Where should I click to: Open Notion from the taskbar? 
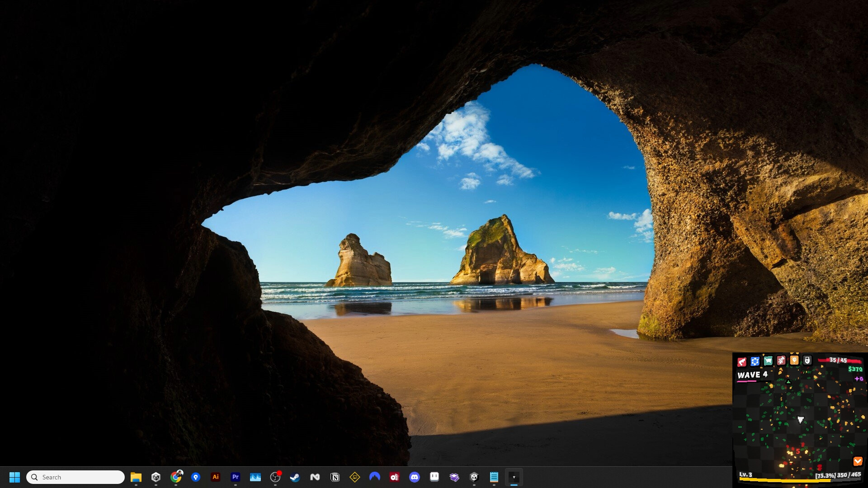point(335,477)
